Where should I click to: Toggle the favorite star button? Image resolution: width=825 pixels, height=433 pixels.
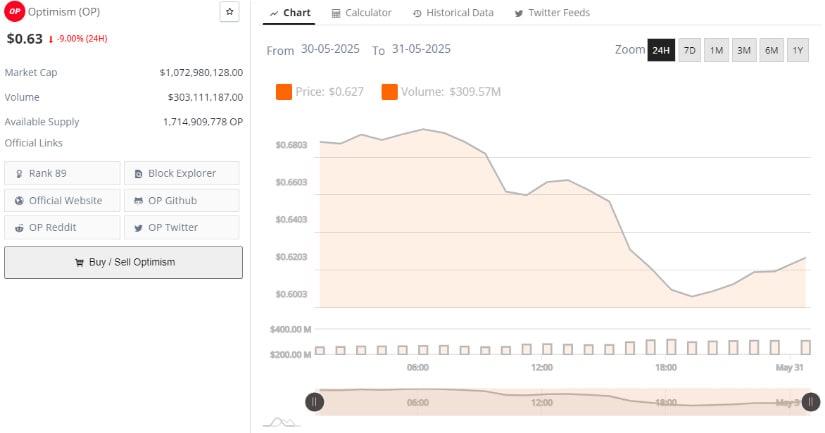[x=229, y=12]
